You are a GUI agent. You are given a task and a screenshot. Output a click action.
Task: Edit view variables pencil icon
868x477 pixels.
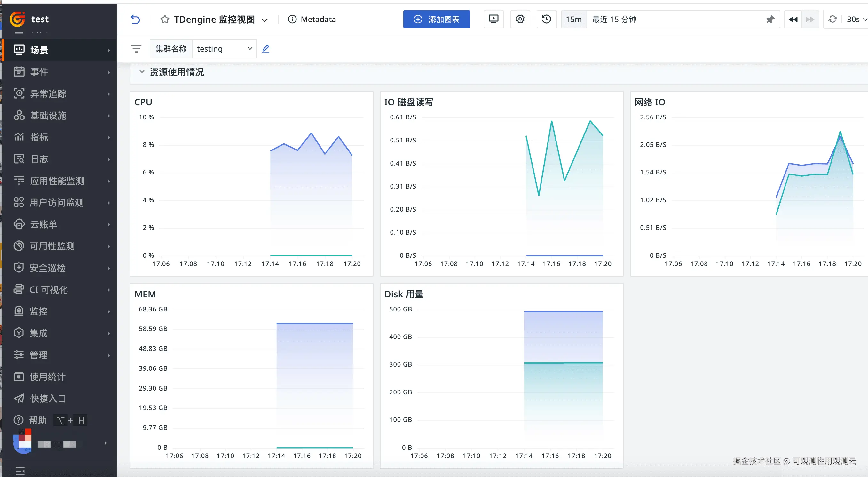click(x=265, y=49)
